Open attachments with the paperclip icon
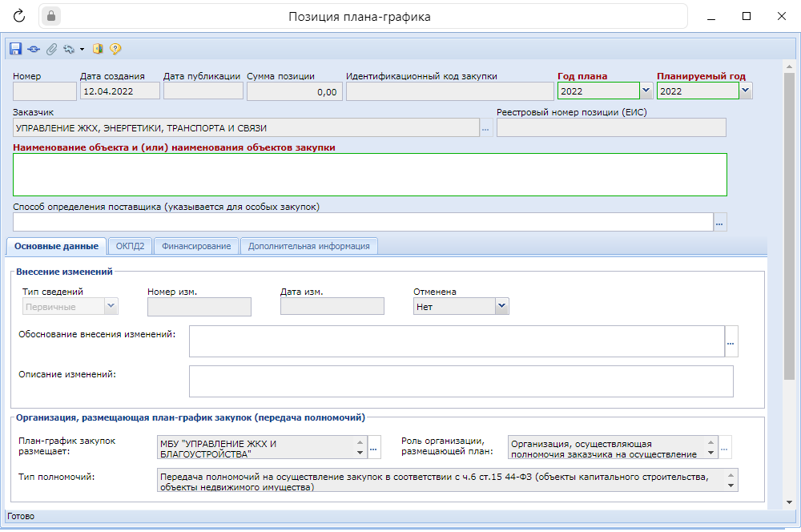 [50, 49]
